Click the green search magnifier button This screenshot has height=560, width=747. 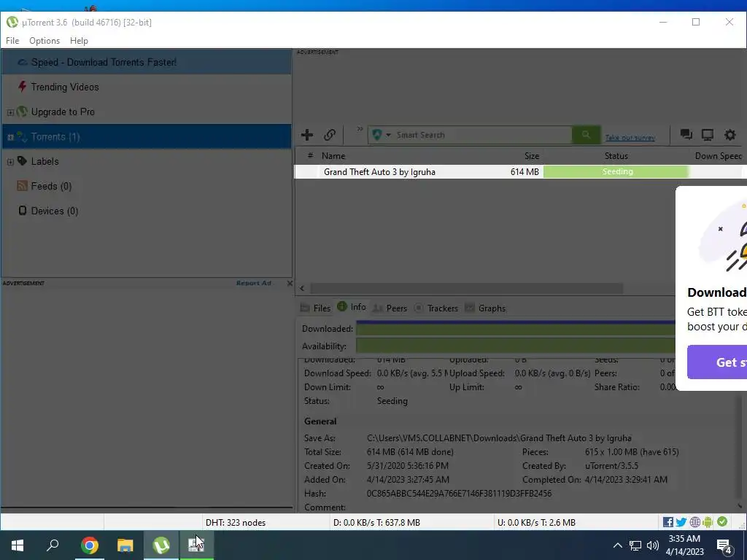[586, 135]
